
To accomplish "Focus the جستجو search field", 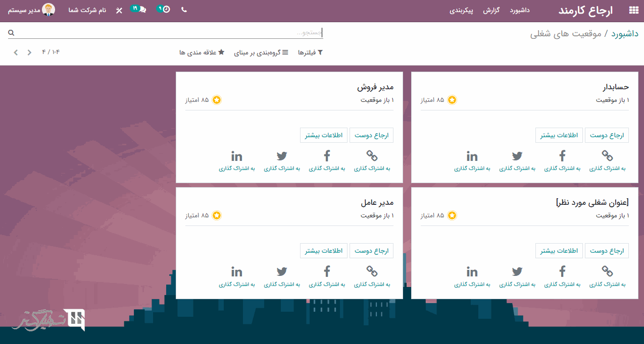I will click(167, 33).
